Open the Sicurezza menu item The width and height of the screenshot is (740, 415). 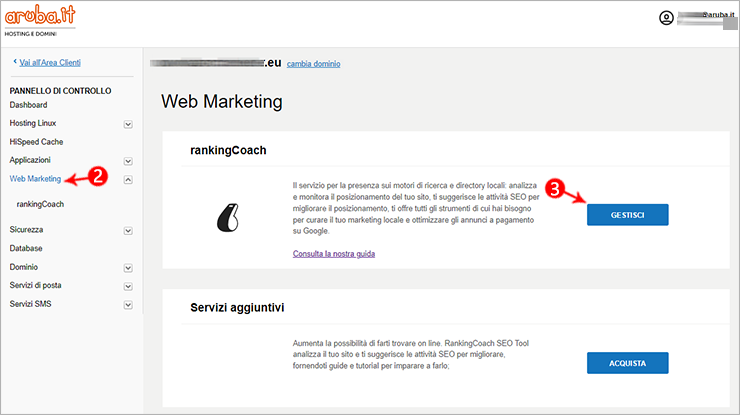26,229
